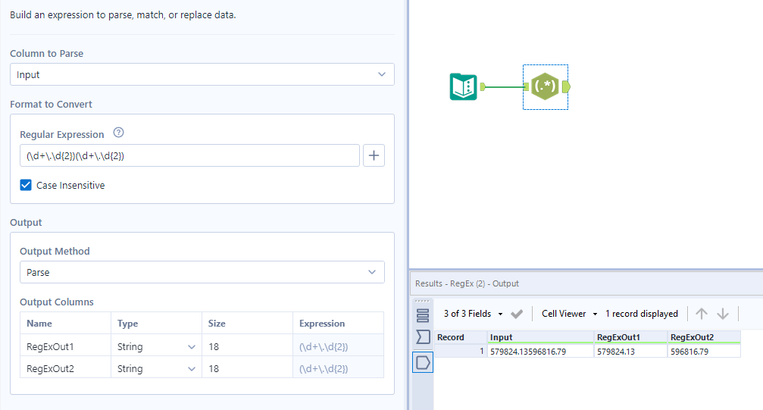763x410 pixels.
Task: Select the RegEx tool on canvas
Action: pos(545,87)
